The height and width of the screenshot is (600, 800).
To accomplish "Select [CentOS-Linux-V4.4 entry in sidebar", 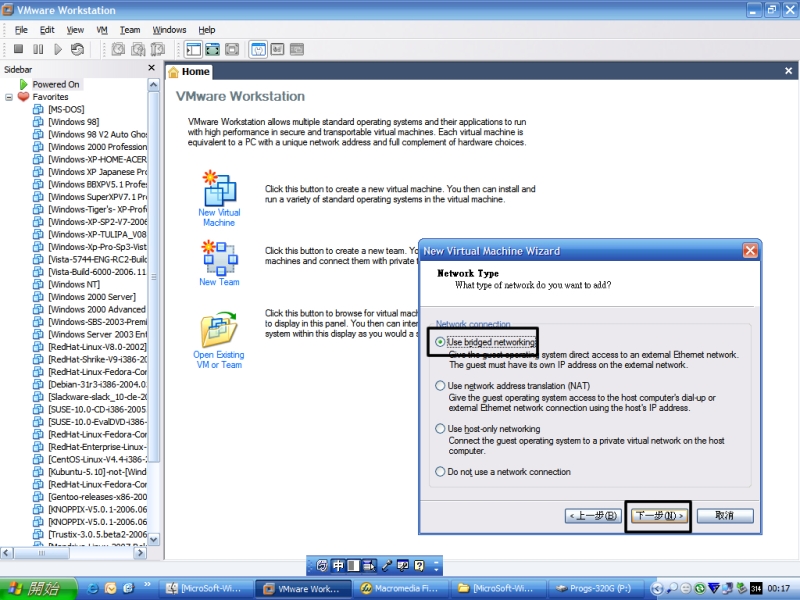I will point(97,459).
